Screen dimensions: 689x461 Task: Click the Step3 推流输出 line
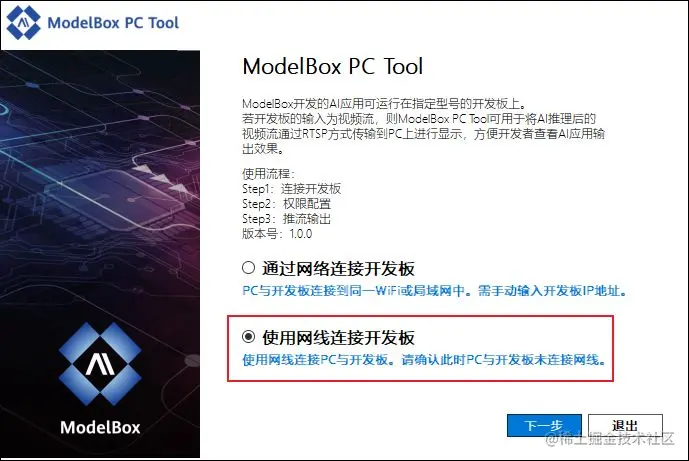pos(286,218)
